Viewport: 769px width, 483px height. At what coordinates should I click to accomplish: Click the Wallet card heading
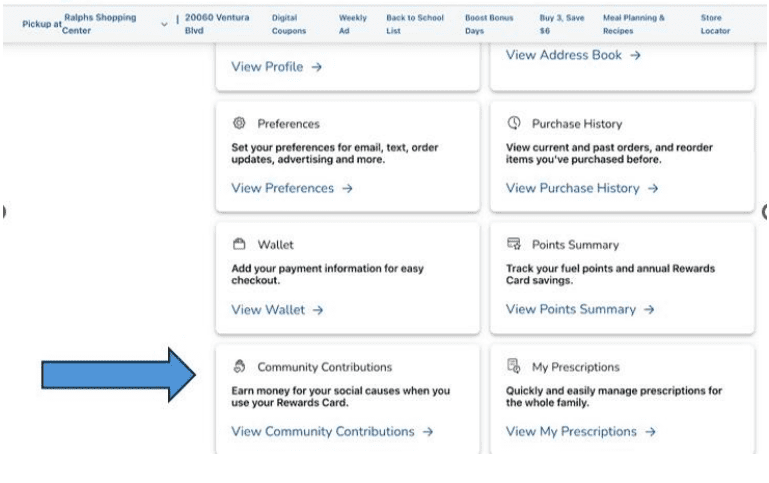pyautogui.click(x=276, y=245)
